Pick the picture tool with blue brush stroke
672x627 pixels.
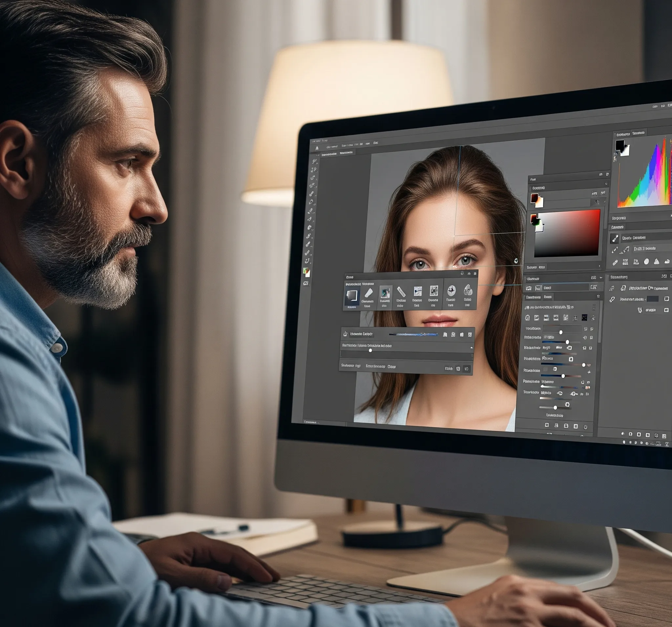[x=418, y=291]
